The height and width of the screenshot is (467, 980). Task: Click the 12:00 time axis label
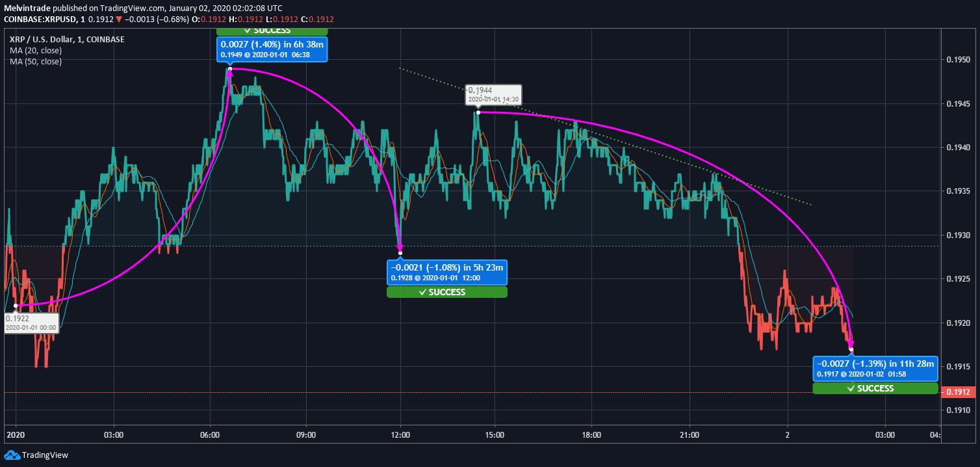[400, 434]
